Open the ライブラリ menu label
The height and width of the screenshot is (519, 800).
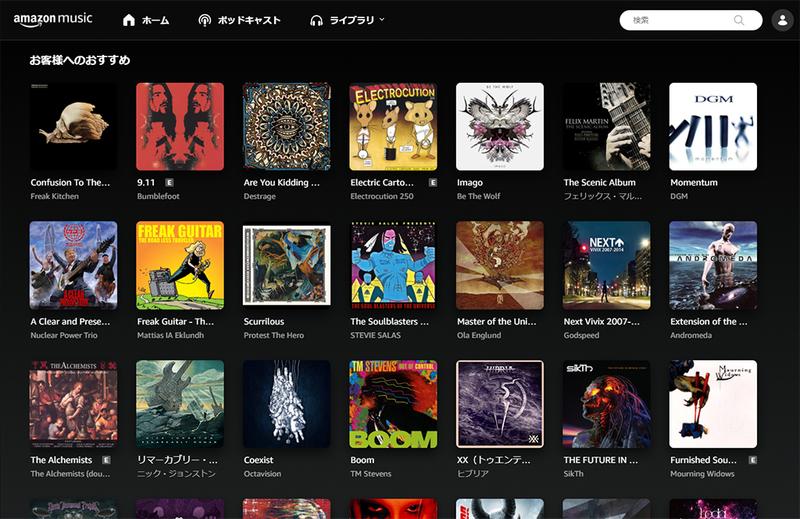pos(352,20)
